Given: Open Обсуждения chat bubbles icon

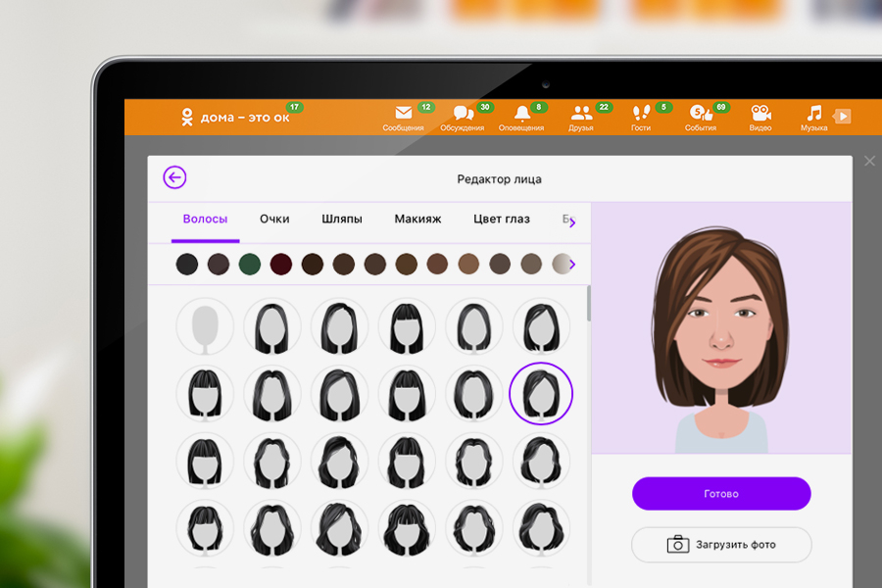Looking at the screenshot, I should pyautogui.click(x=463, y=113).
